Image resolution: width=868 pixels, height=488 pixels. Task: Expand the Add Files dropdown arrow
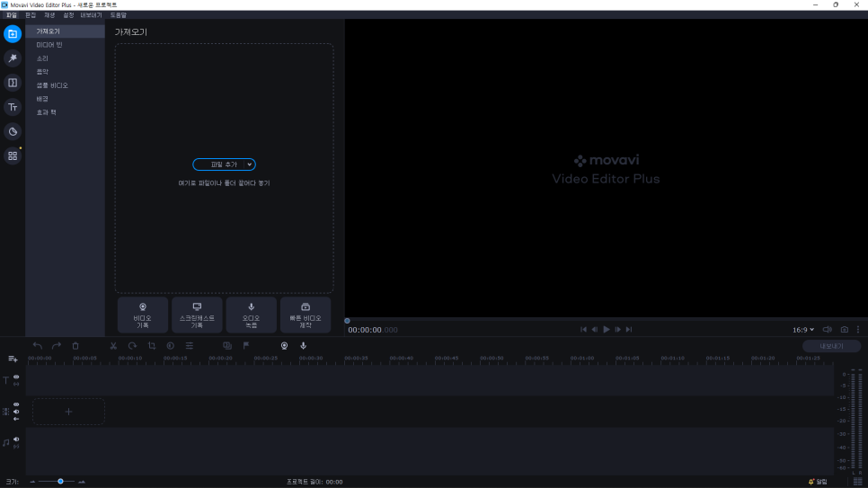click(250, 164)
